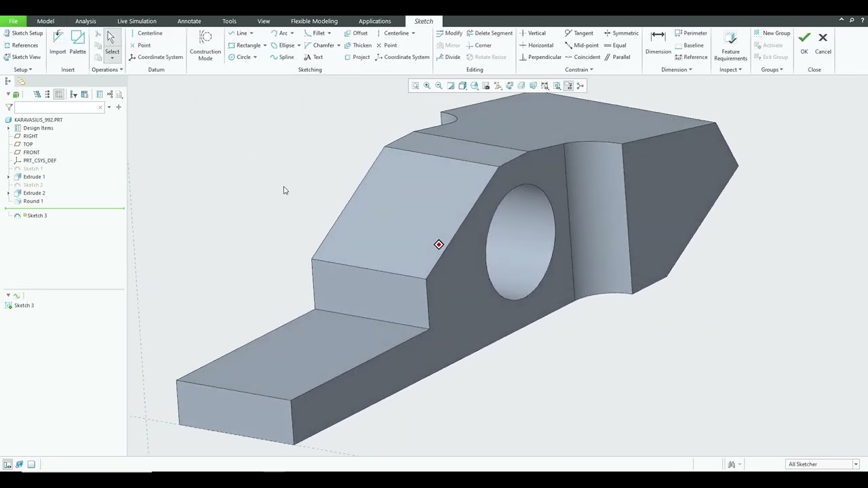The image size is (868, 488).
Task: Click the Refit zoom icon
Action: pyautogui.click(x=415, y=85)
